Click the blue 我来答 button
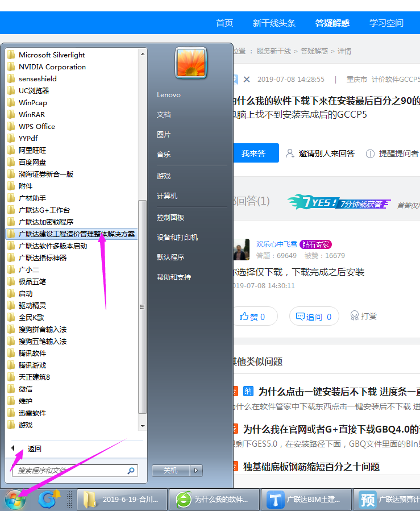The height and width of the screenshot is (511, 420). [x=255, y=153]
